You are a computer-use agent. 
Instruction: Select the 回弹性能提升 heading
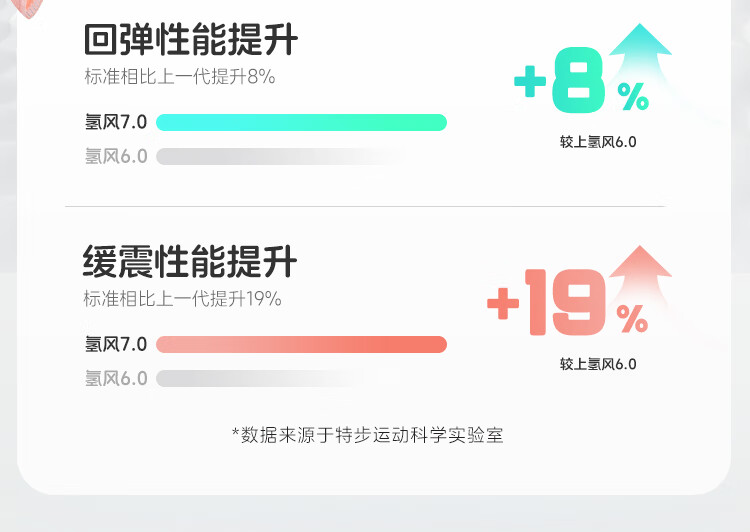(190, 41)
